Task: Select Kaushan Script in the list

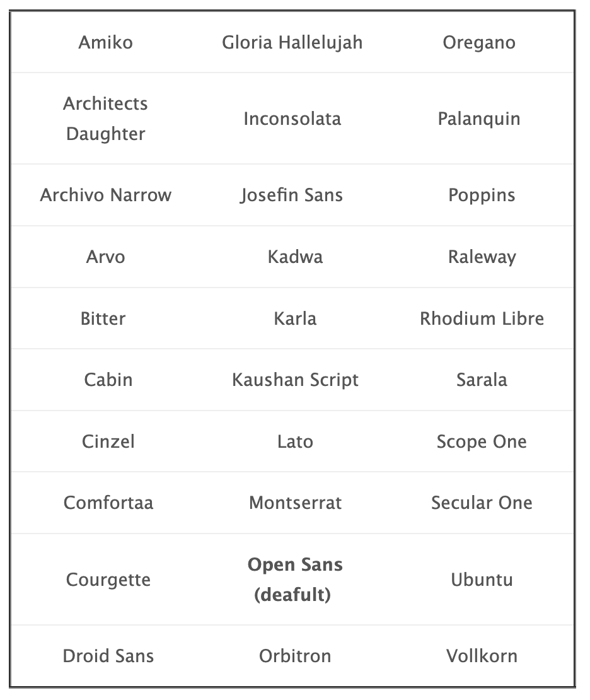Action: coord(295,380)
